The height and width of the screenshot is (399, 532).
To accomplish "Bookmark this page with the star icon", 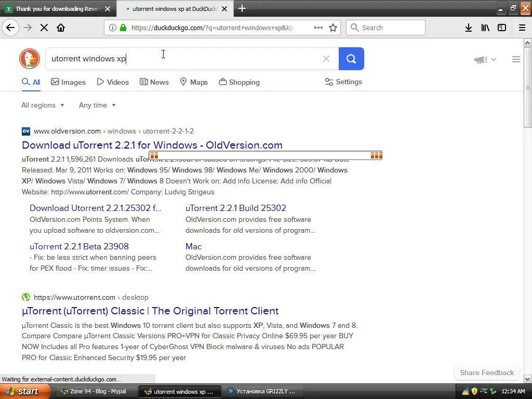I will 333,28.
